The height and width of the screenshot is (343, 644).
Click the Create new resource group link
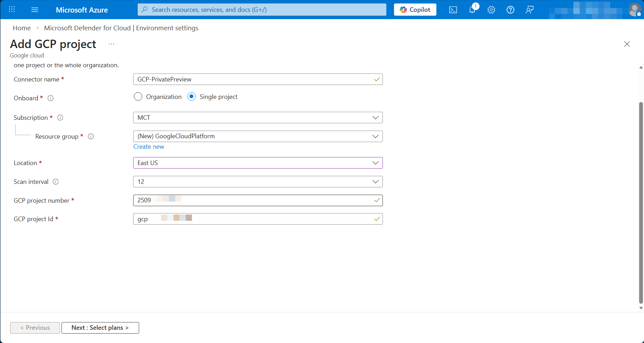tap(148, 147)
